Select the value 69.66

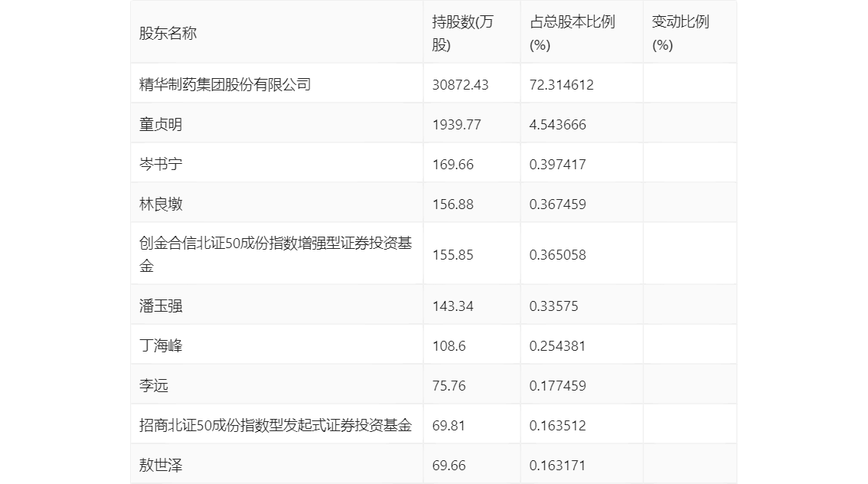point(449,466)
